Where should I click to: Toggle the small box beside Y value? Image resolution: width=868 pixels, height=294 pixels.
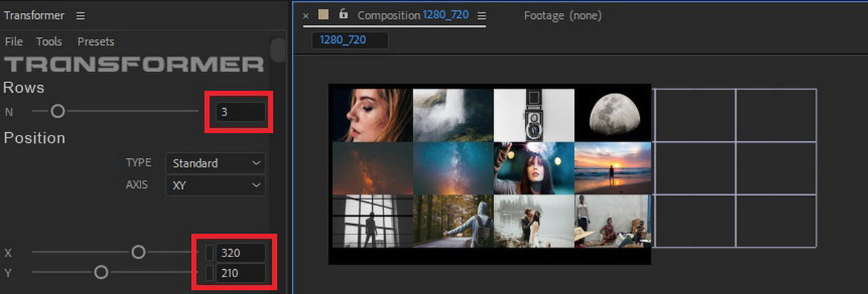[x=209, y=273]
